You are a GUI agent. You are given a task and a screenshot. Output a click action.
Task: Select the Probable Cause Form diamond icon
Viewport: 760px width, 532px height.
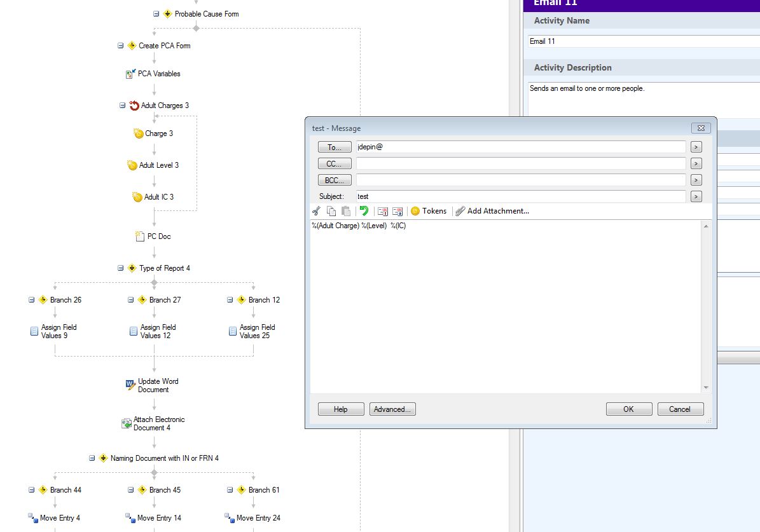[168, 14]
